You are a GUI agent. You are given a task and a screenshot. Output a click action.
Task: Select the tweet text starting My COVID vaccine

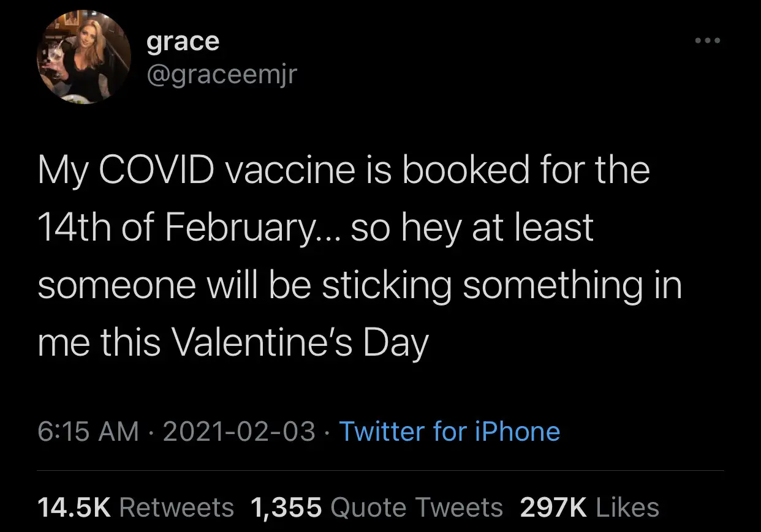click(x=360, y=257)
